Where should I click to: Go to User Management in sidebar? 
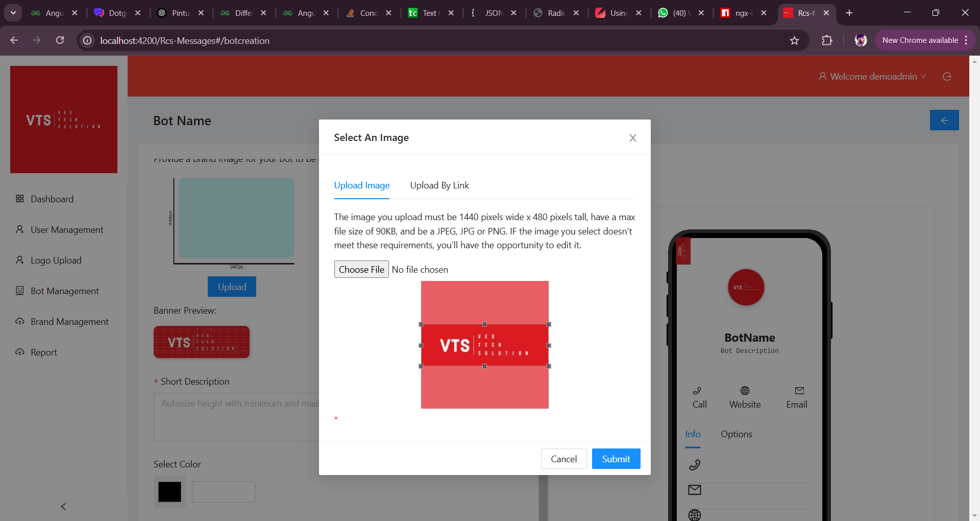(66, 230)
